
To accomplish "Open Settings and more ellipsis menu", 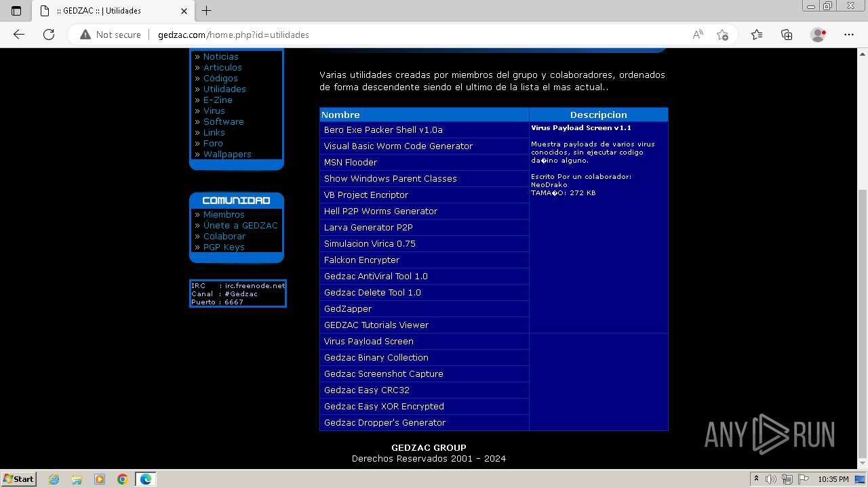I will [x=849, y=35].
